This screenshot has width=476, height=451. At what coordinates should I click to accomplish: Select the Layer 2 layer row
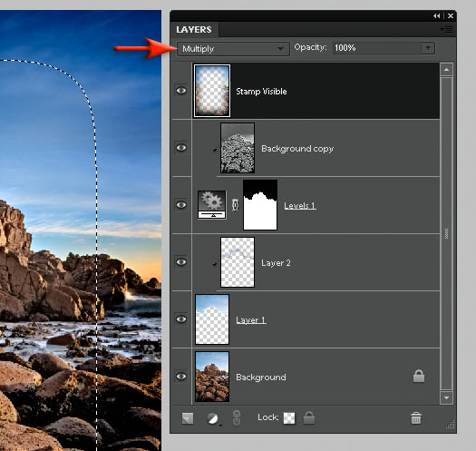(x=306, y=262)
